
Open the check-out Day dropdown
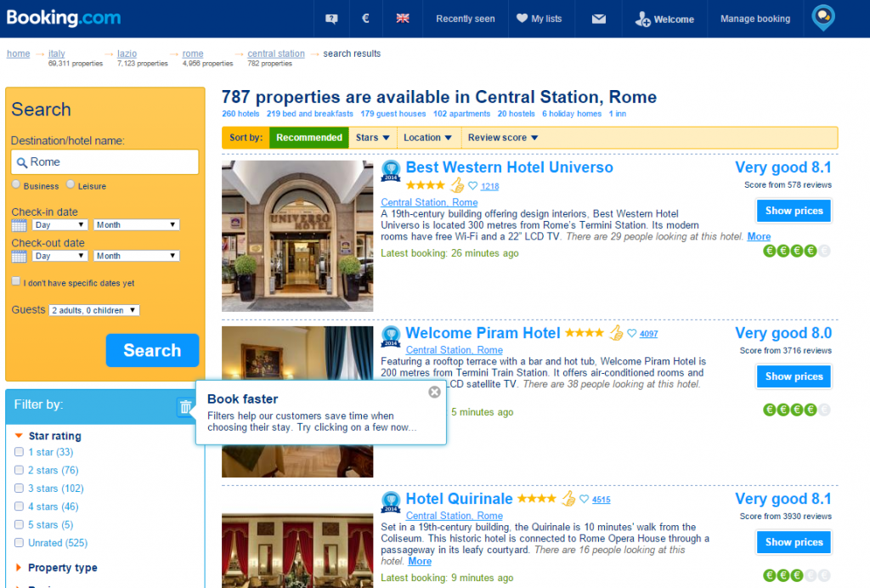[x=59, y=256]
